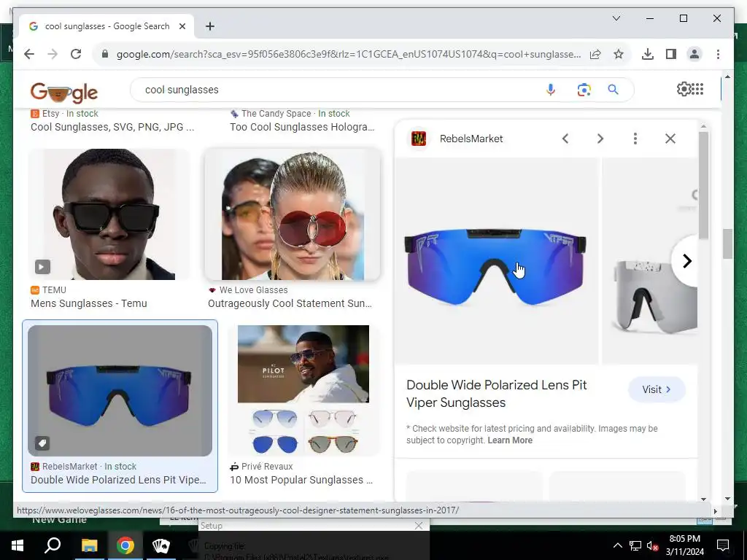Open Solitaire cards app on taskbar
The image size is (747, 560).
161,545
